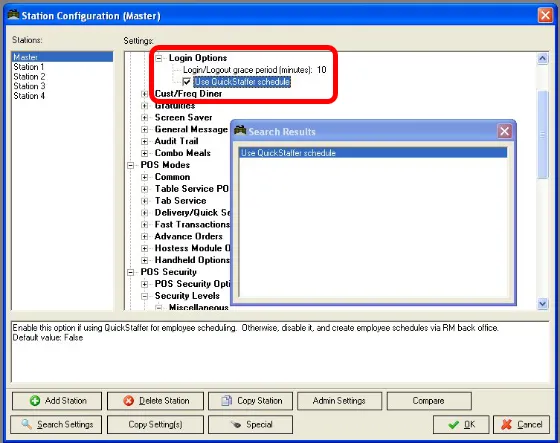Open Search Settings
This screenshot has width=560, height=443.
click(x=56, y=424)
